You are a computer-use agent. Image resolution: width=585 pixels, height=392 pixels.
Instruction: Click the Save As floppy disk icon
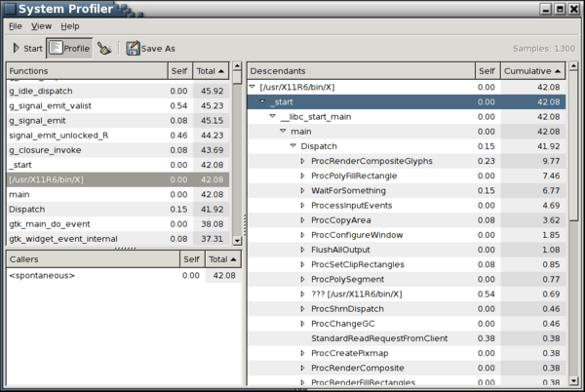pyautogui.click(x=133, y=47)
